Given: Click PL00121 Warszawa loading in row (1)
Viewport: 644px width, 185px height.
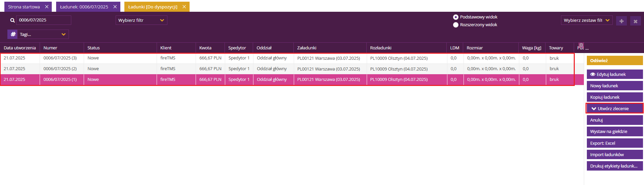Looking at the screenshot, I should tap(328, 80).
